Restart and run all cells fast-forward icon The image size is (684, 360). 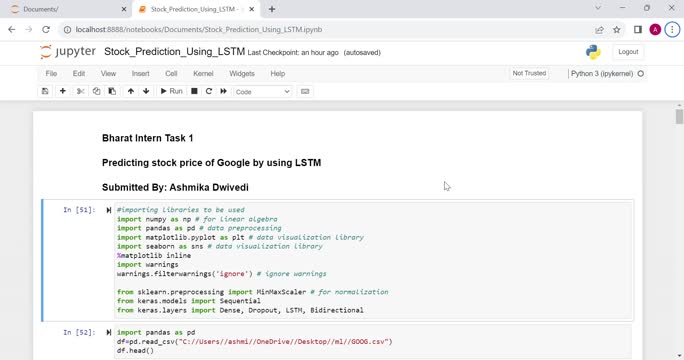point(223,91)
